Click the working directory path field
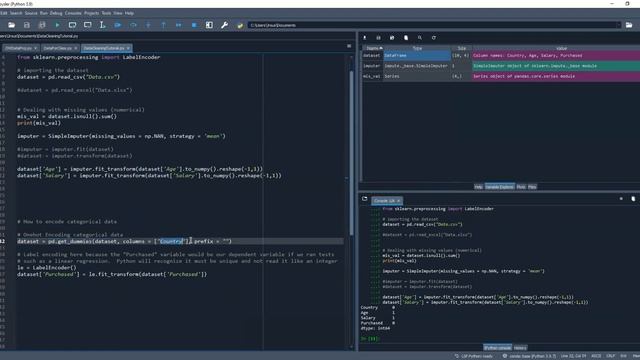The height and width of the screenshot is (360, 640). click(435, 25)
